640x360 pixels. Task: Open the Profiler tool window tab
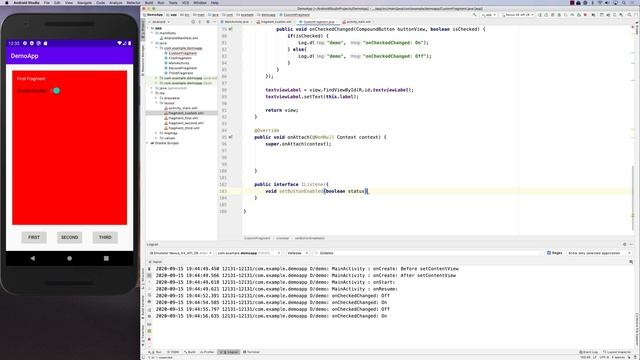tap(207, 352)
